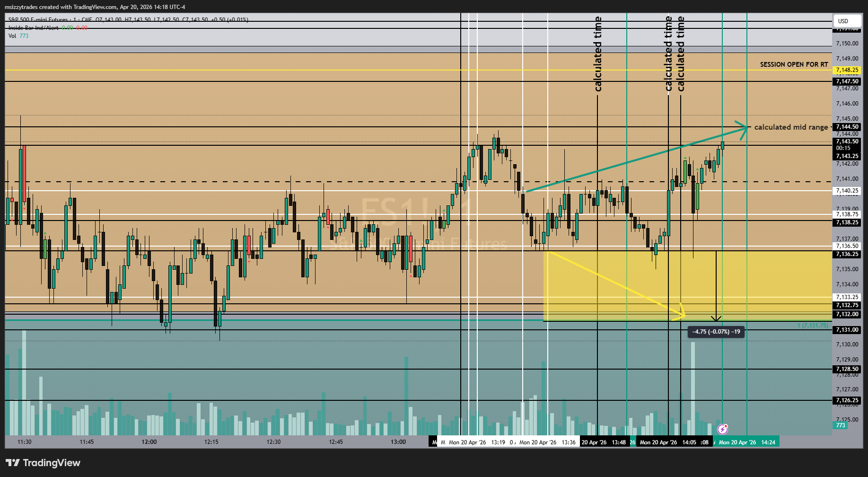Click the yellow 7,148.25 session open price label
Viewport: 868px width, 477px height.
[847, 70]
